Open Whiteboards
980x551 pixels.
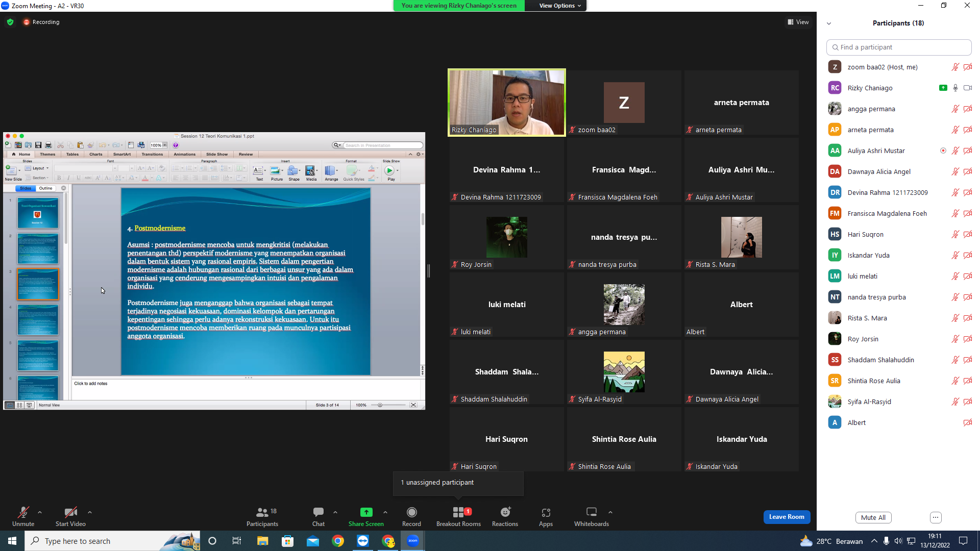[591, 516]
